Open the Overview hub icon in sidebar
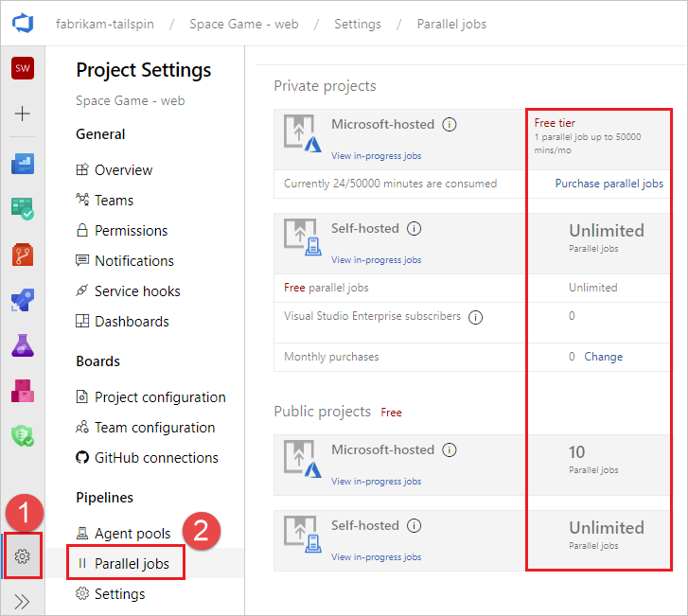688x616 pixels. coord(23,164)
